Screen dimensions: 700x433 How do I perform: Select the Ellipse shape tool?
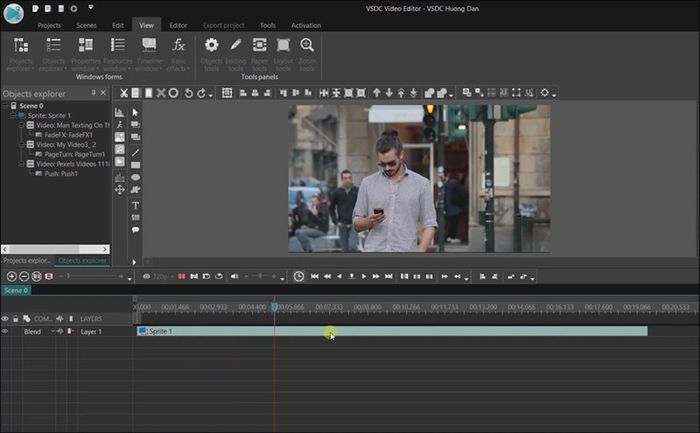coord(135,177)
